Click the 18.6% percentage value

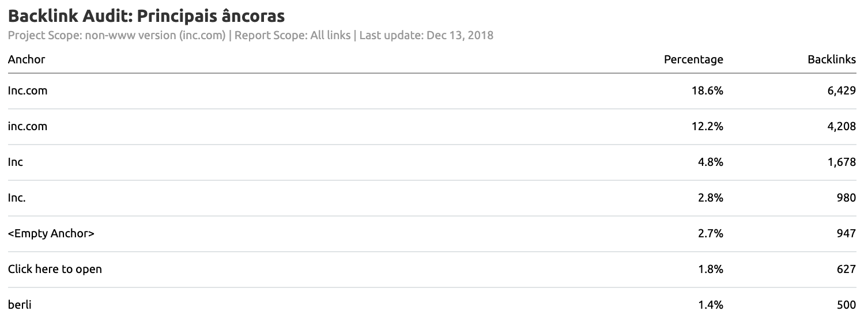(707, 90)
